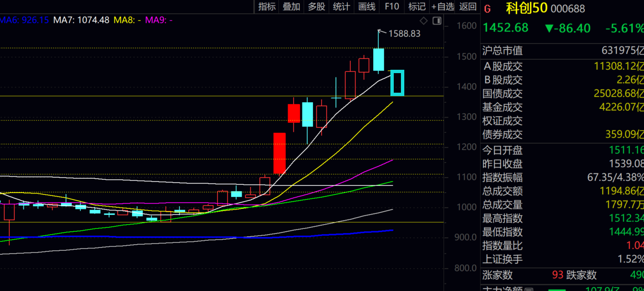The width and height of the screenshot is (644, 291).
Task: Click the 1588.83 high price marker
Action: (x=404, y=33)
